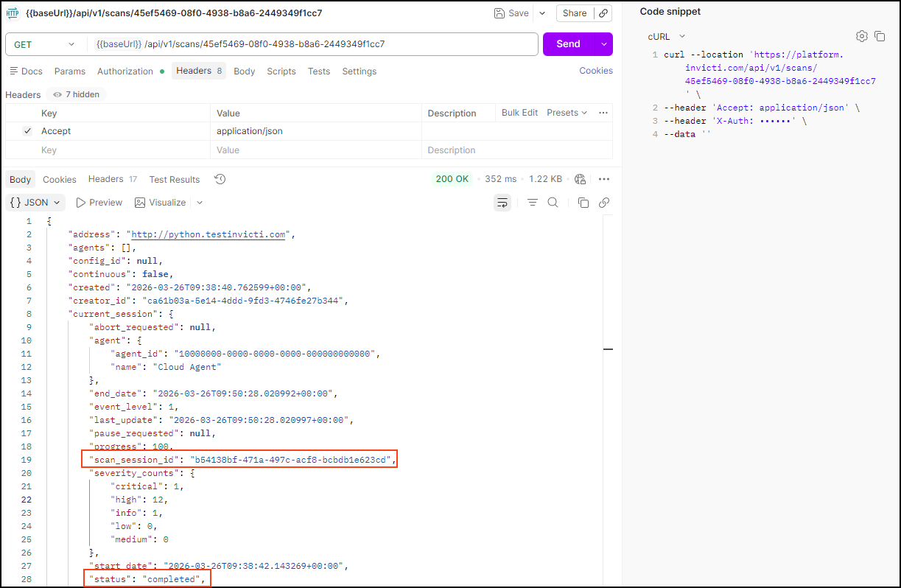Open the Cookies link
Viewport: 901px width, 588px height.
595,70
